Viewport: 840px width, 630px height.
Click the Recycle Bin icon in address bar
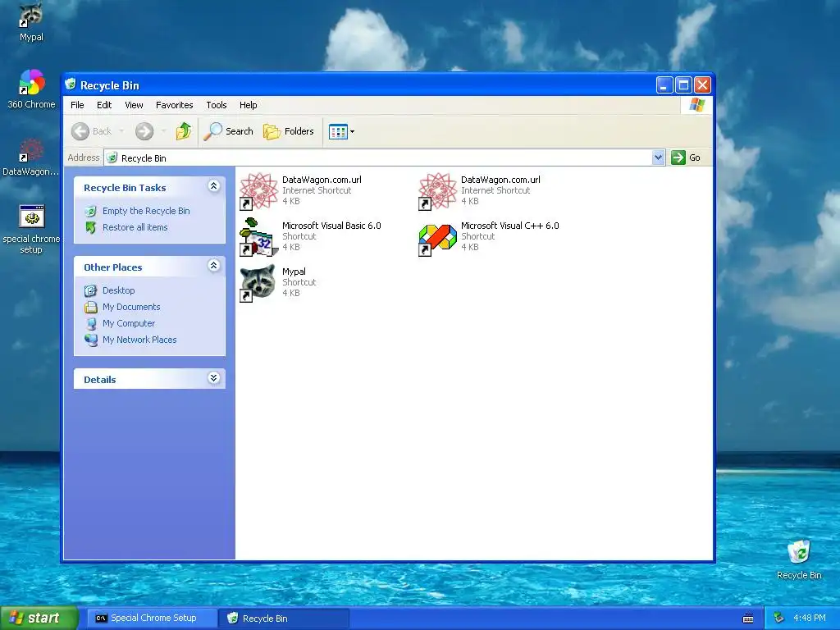[112, 158]
